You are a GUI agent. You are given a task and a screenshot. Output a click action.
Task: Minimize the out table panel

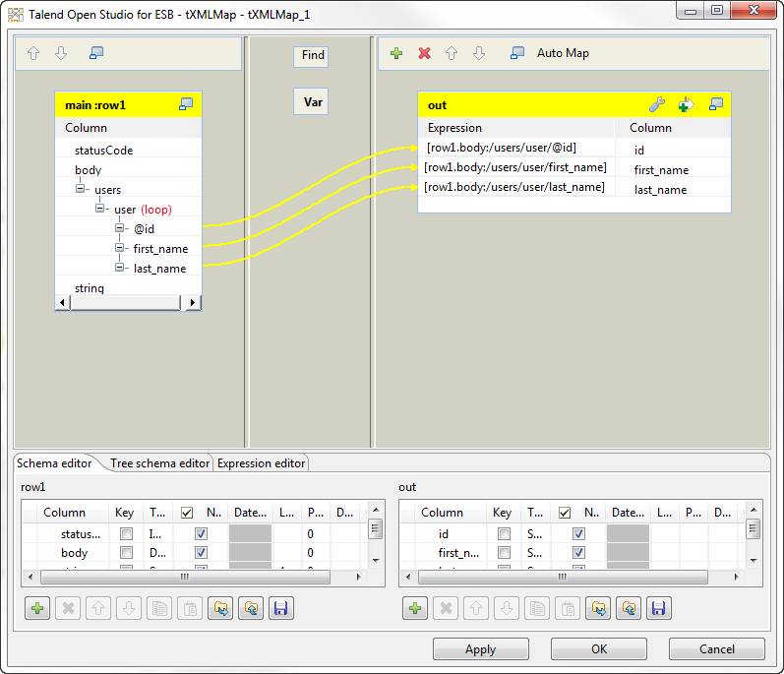(715, 104)
